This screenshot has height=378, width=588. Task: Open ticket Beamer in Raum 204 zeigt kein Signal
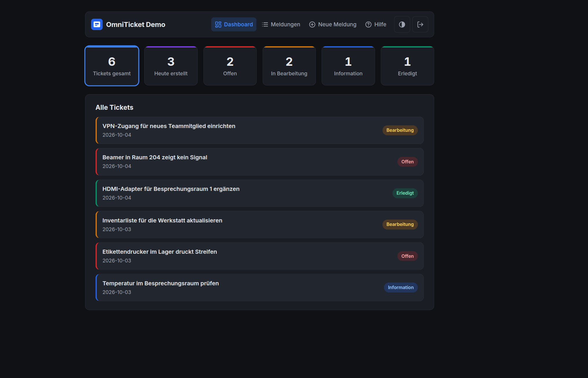tap(260, 162)
